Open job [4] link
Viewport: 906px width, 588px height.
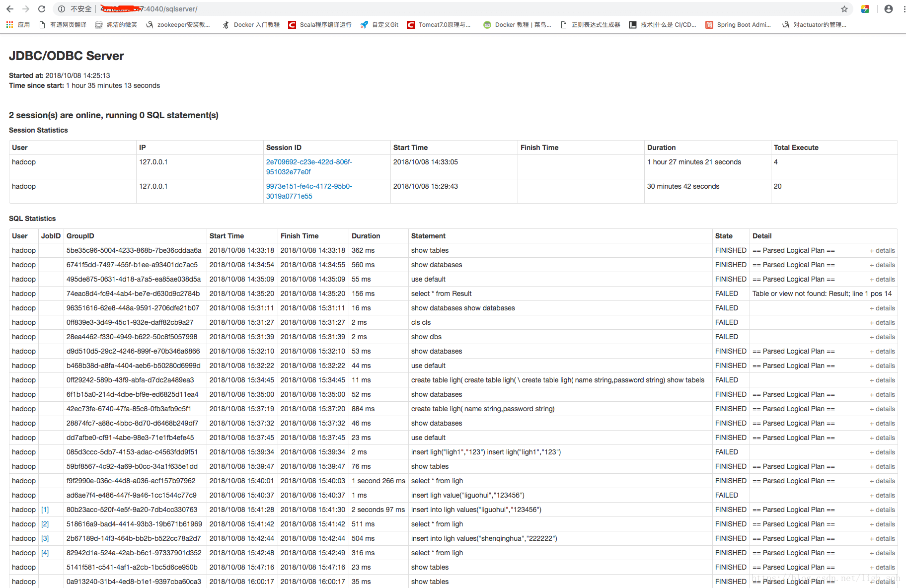[x=45, y=553]
